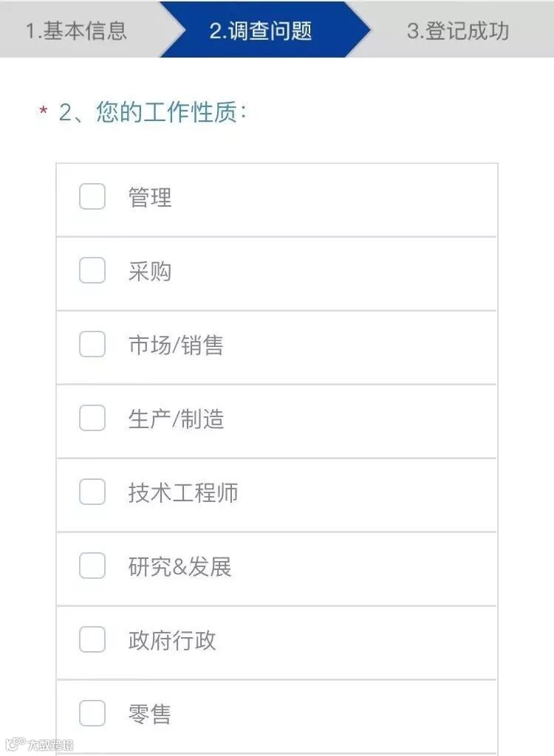
Task: Tick the checkbox beside 管理
Action: pyautogui.click(x=92, y=197)
